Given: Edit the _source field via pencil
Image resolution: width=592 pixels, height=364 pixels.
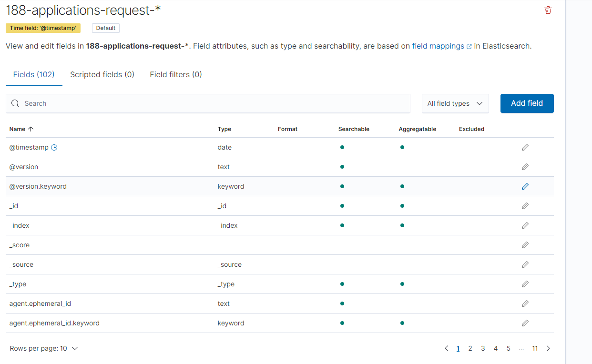Looking at the screenshot, I should pyautogui.click(x=525, y=265).
